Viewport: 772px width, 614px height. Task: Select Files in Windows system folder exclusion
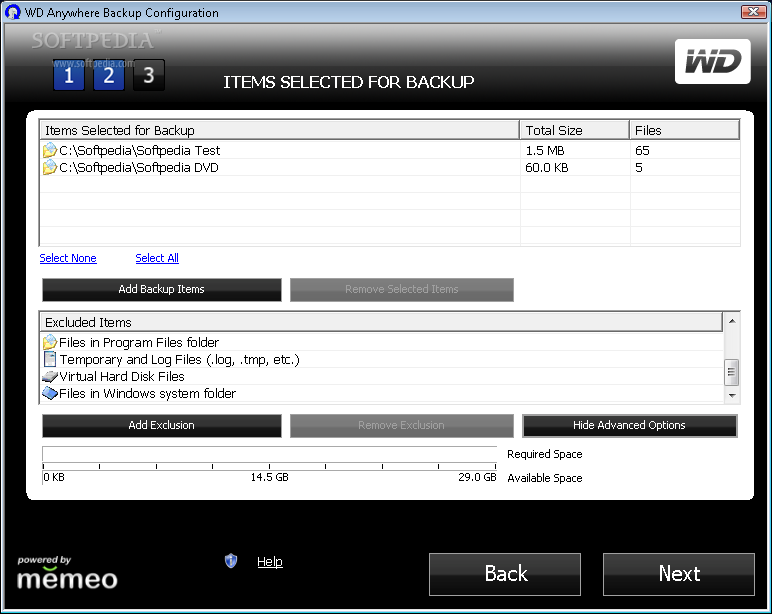tap(382, 394)
